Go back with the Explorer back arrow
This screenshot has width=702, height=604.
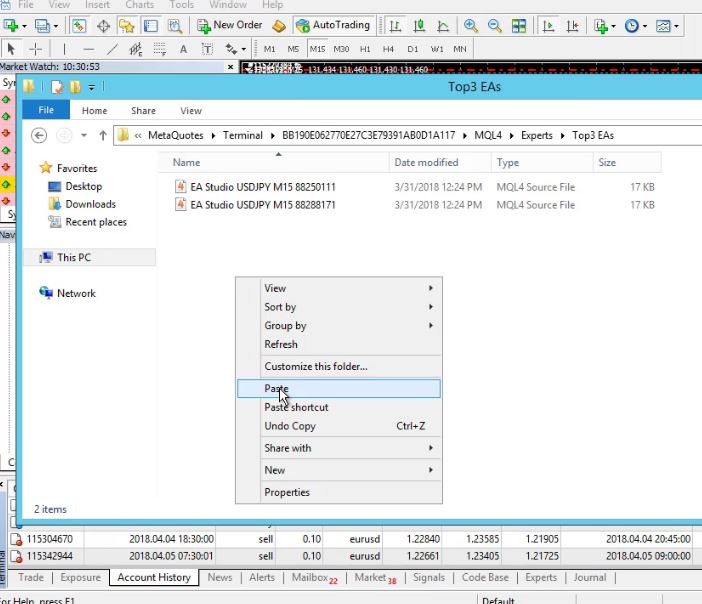[x=39, y=135]
